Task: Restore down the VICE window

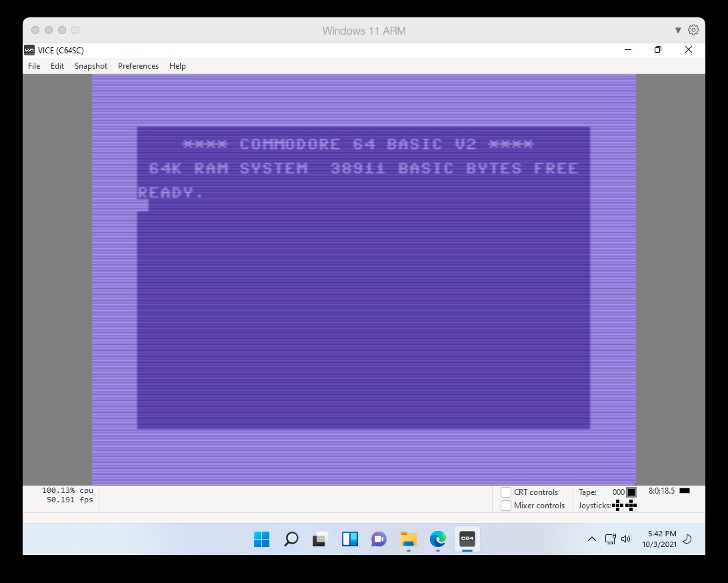Action: [658, 50]
